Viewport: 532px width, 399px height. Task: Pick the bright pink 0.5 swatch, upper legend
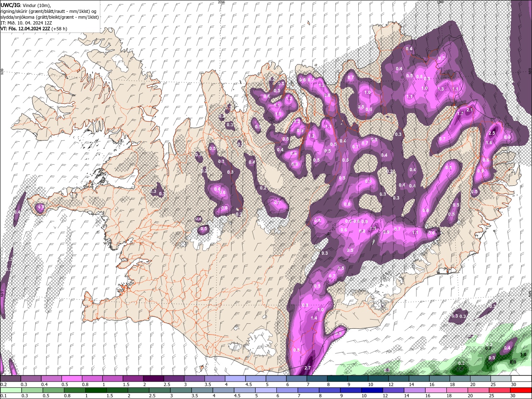[71, 379]
